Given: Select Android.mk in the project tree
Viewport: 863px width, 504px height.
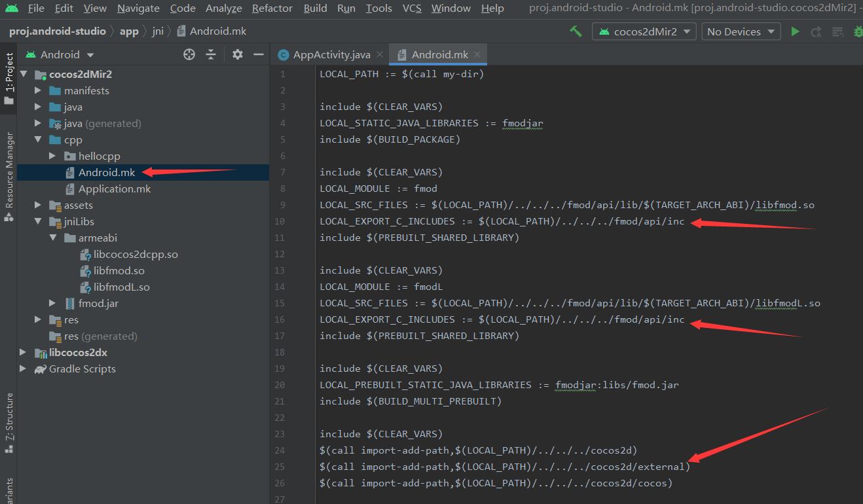Looking at the screenshot, I should point(107,173).
